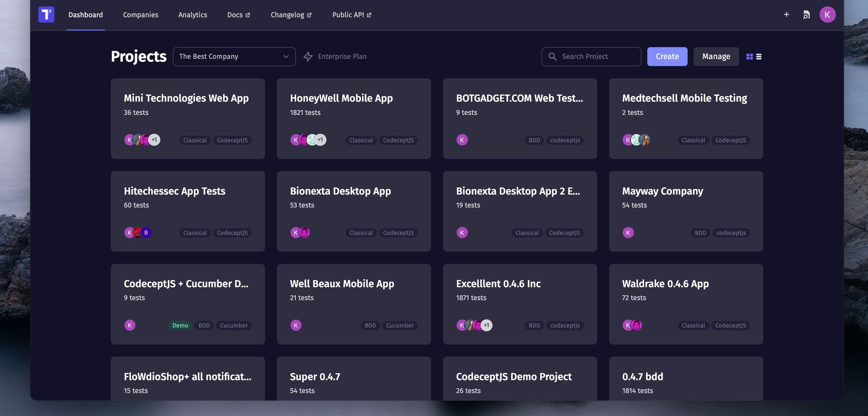This screenshot has height=416, width=868.
Task: Click the Testomat T logo icon
Action: (46, 14)
